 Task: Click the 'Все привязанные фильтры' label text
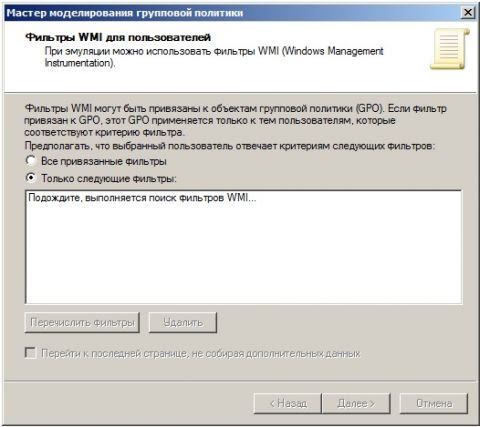(x=104, y=161)
